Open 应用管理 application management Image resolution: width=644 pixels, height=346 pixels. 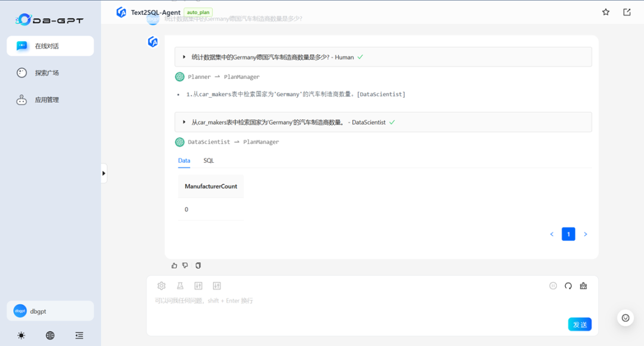pos(50,100)
